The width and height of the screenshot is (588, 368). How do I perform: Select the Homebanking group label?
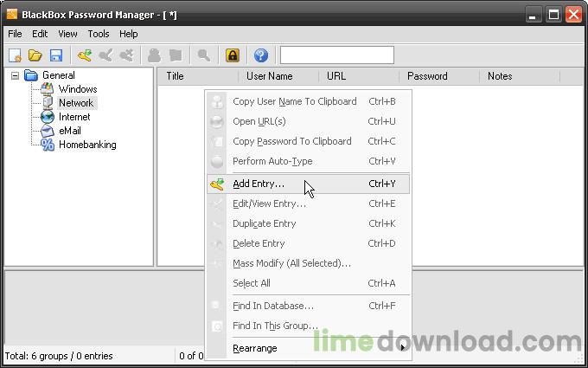[x=87, y=145]
